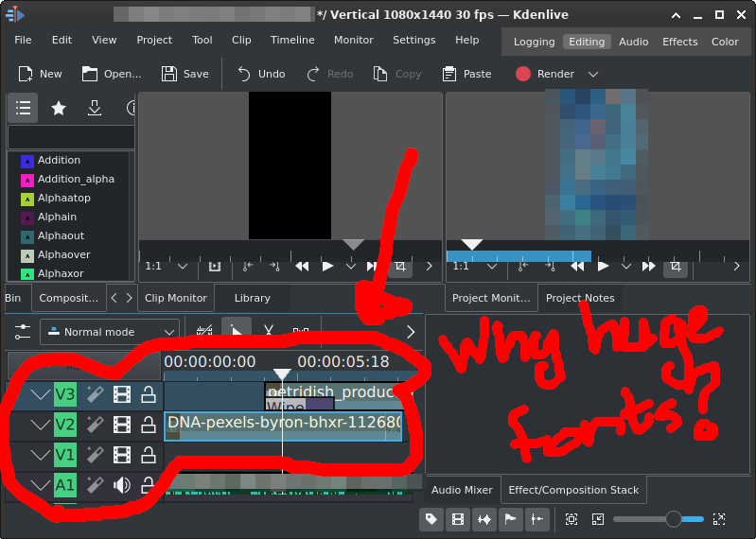
Task: Open project monitor zoom 1:1 dropdown
Action: [x=474, y=267]
